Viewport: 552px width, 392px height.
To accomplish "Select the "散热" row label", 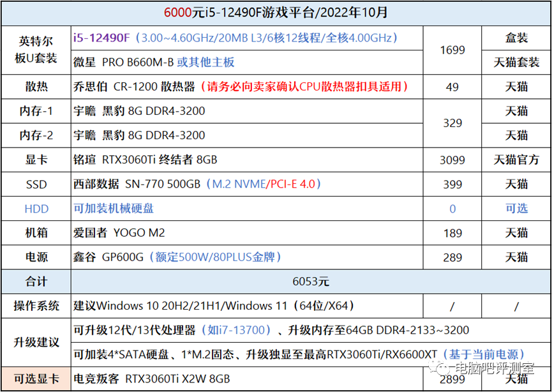I will 36,87.
